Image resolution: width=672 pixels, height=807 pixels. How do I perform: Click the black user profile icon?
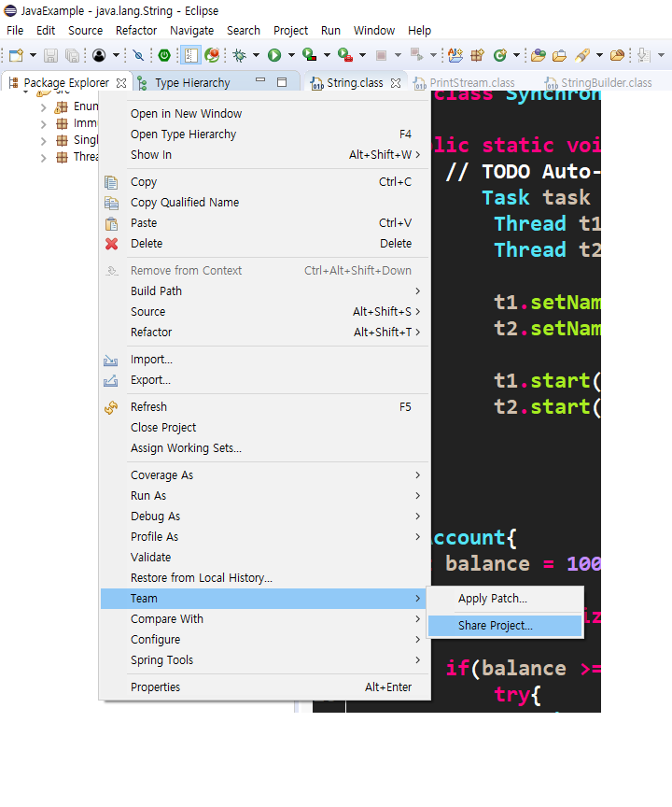pos(99,55)
